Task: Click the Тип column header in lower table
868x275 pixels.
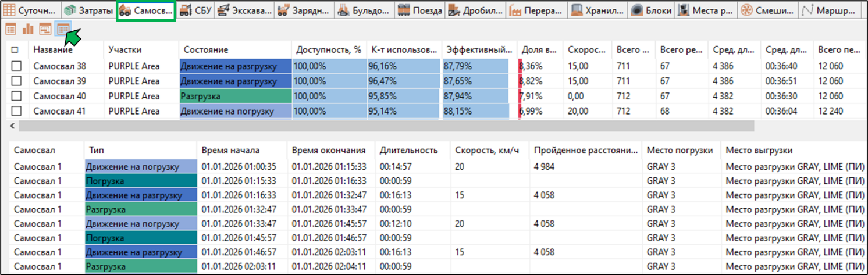Action: [x=141, y=150]
